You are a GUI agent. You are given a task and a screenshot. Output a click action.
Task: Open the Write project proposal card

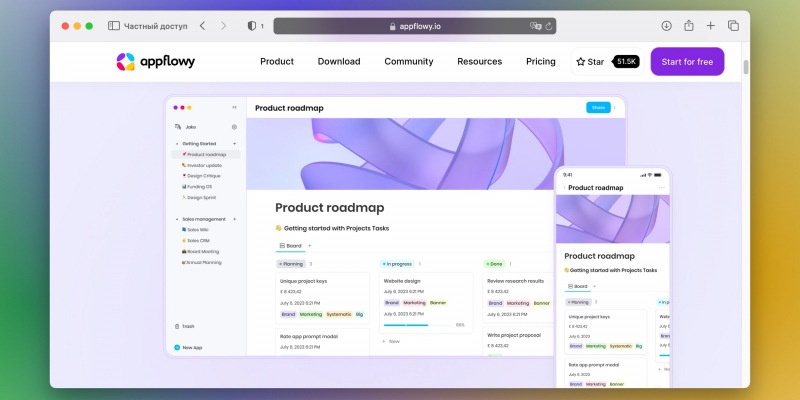click(x=518, y=341)
